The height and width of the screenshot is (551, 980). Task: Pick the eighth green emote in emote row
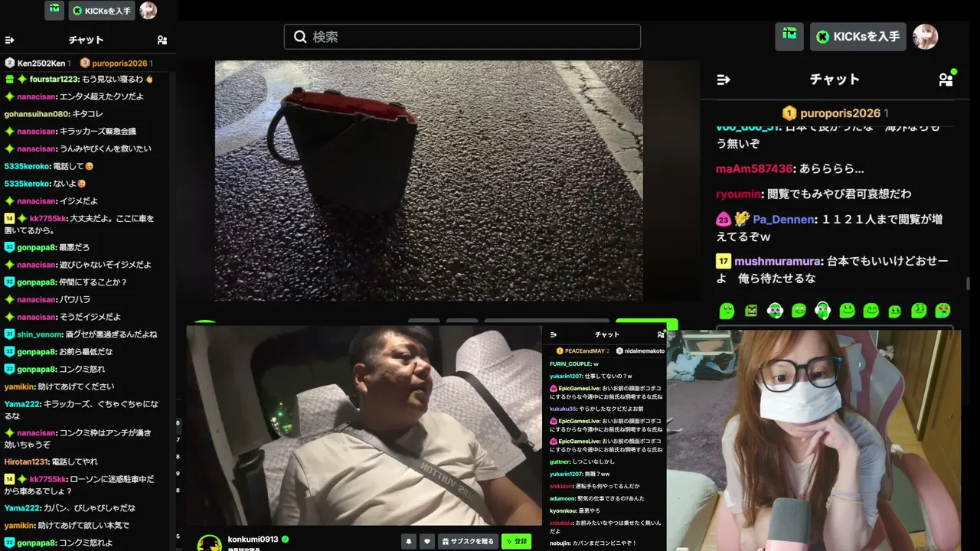pos(894,310)
